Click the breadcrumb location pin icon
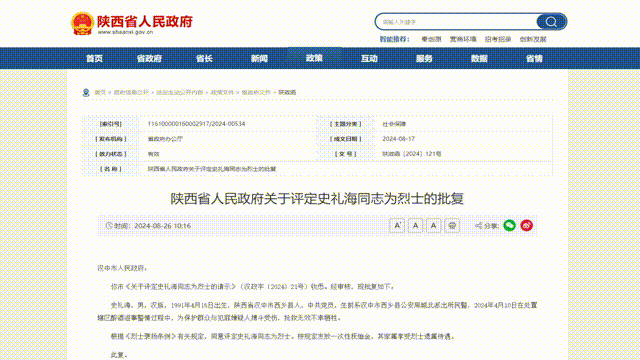The image size is (640, 360). coord(86,93)
